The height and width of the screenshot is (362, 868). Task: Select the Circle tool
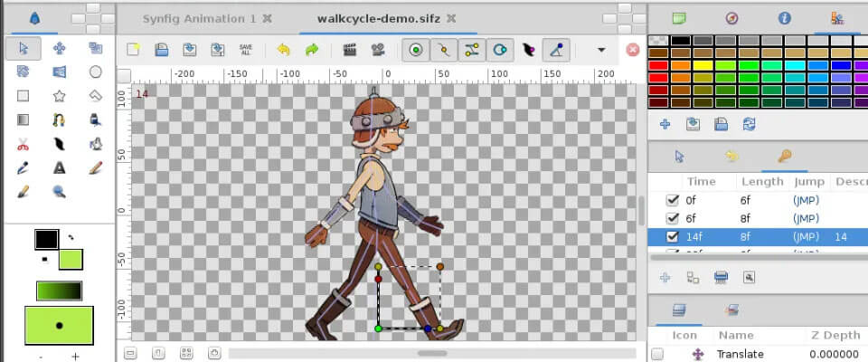(96, 71)
